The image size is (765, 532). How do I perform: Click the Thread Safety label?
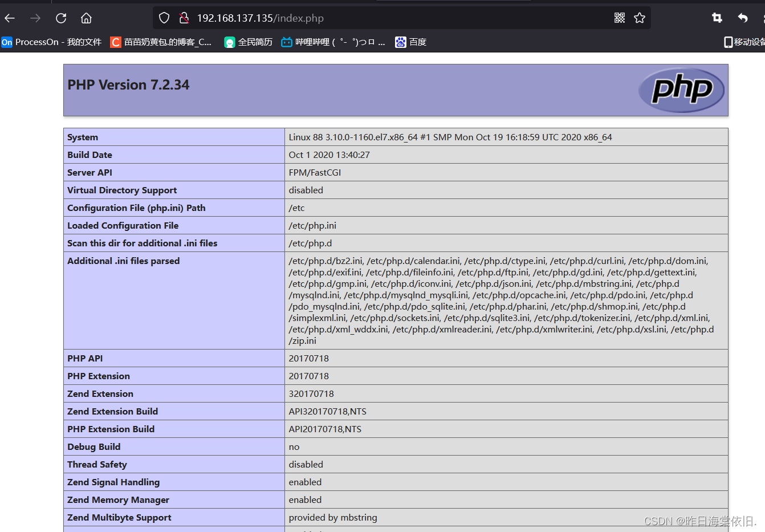click(97, 465)
